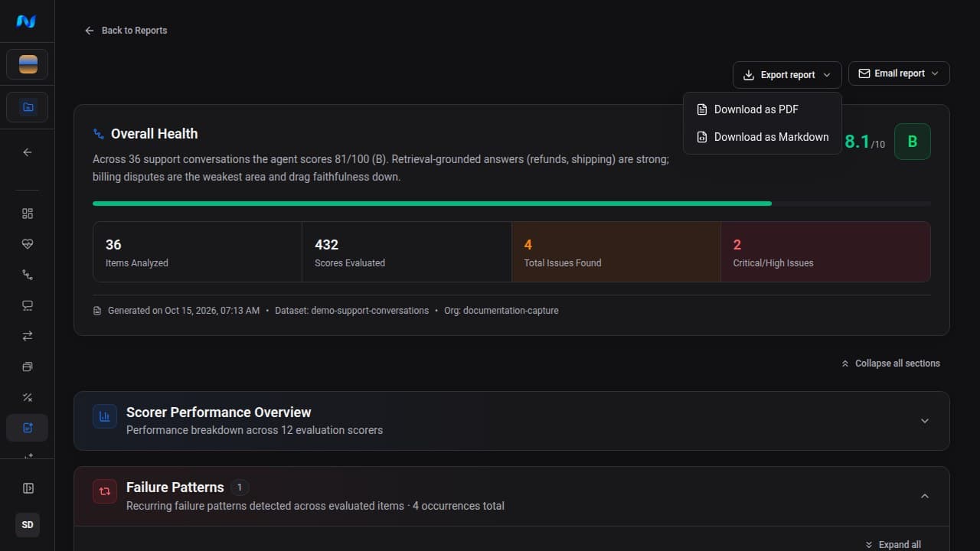Viewport: 980px width, 551px height.
Task: Click the Overall Health section icon
Action: [x=99, y=134]
